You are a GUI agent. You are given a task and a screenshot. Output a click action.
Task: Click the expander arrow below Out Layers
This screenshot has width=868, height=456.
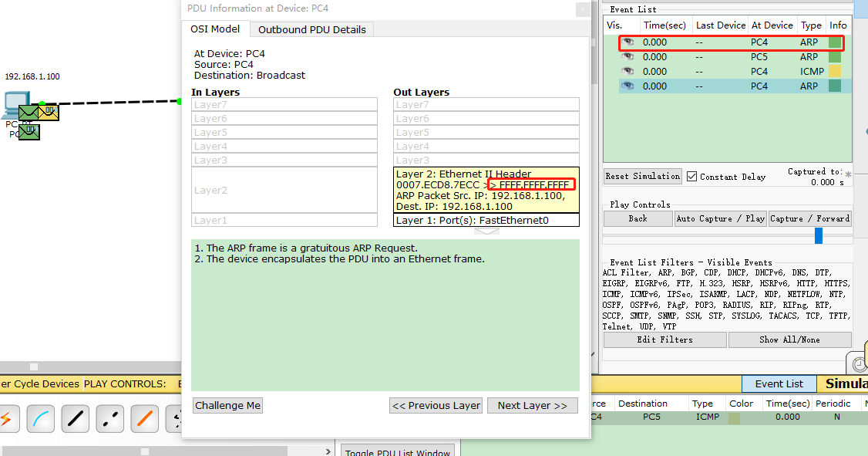tap(486, 231)
